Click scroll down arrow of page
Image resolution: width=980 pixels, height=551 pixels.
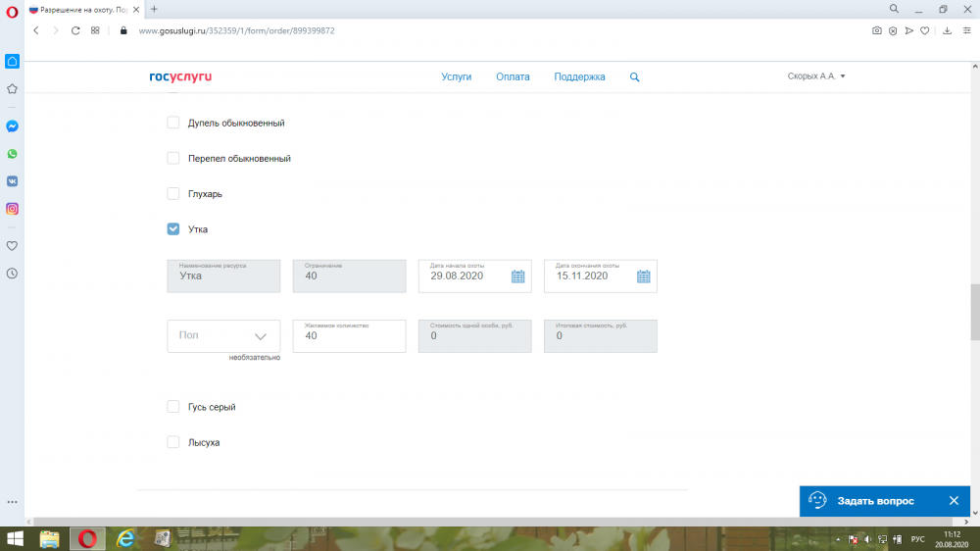pyautogui.click(x=975, y=513)
